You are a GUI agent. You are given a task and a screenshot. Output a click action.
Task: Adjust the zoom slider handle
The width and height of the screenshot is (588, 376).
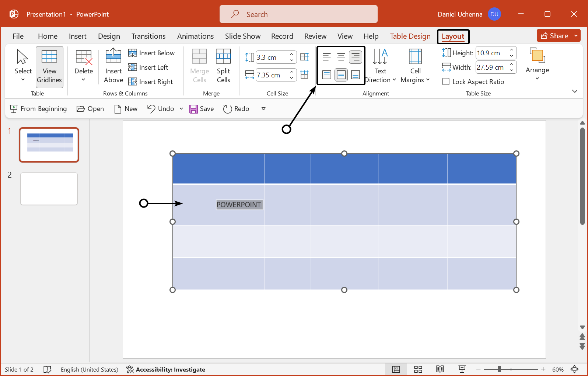click(499, 369)
